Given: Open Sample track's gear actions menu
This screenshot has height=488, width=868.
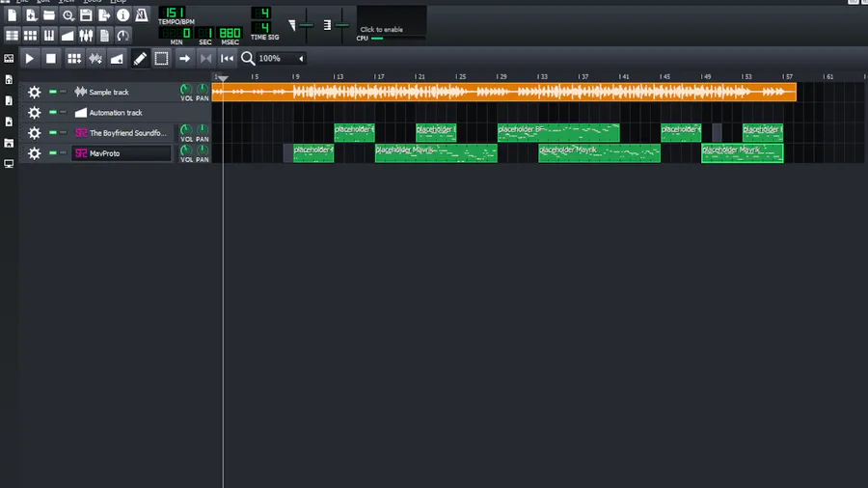Looking at the screenshot, I should (x=35, y=92).
